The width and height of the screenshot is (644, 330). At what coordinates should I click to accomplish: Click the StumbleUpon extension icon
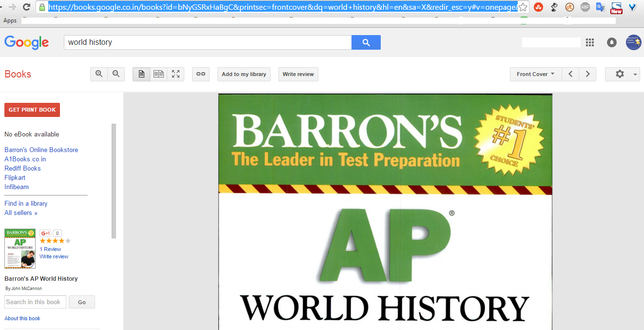(539, 7)
